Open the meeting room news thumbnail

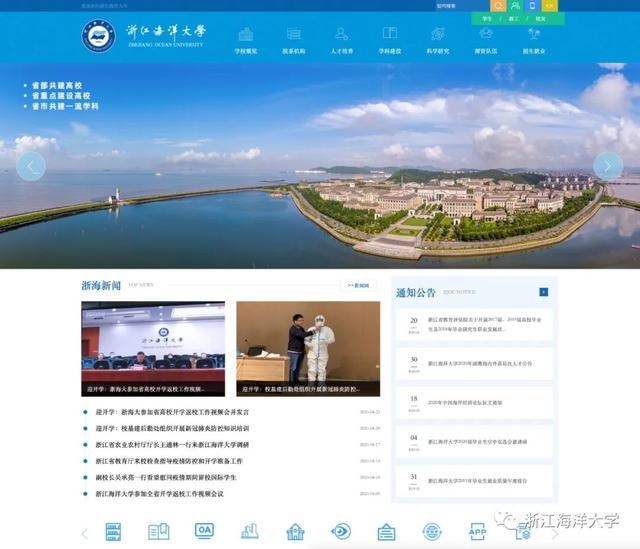tap(153, 349)
